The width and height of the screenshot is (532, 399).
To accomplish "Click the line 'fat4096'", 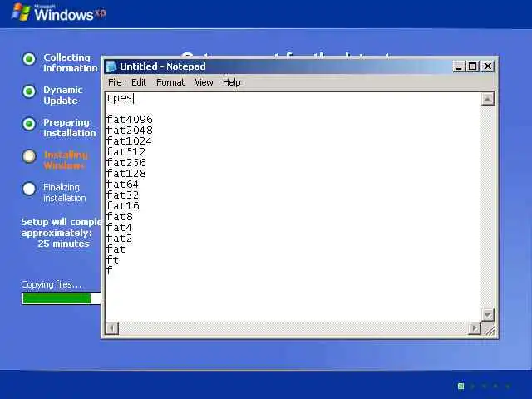I will click(x=130, y=120).
